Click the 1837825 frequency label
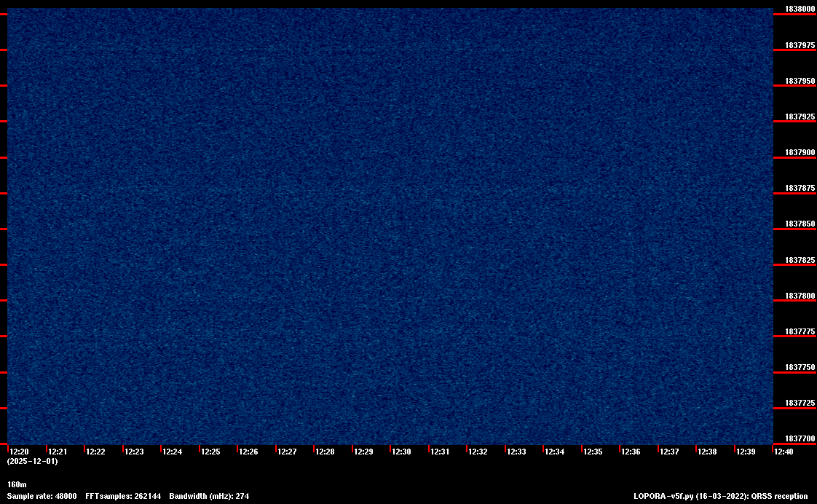The image size is (817, 504). tap(800, 260)
